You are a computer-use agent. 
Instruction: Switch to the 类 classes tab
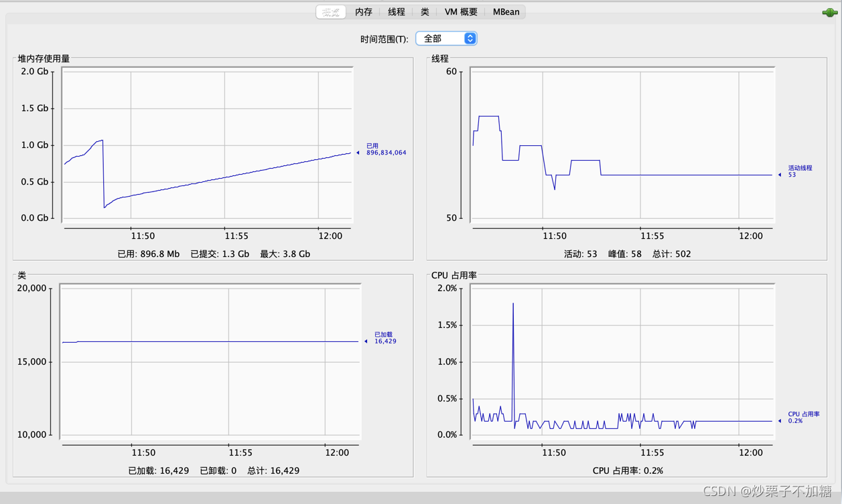pos(425,12)
